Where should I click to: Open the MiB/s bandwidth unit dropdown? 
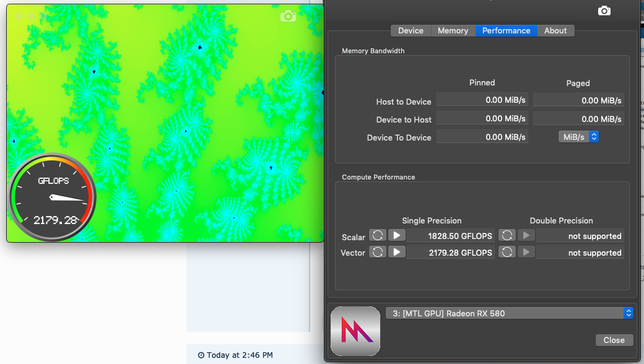tap(578, 137)
